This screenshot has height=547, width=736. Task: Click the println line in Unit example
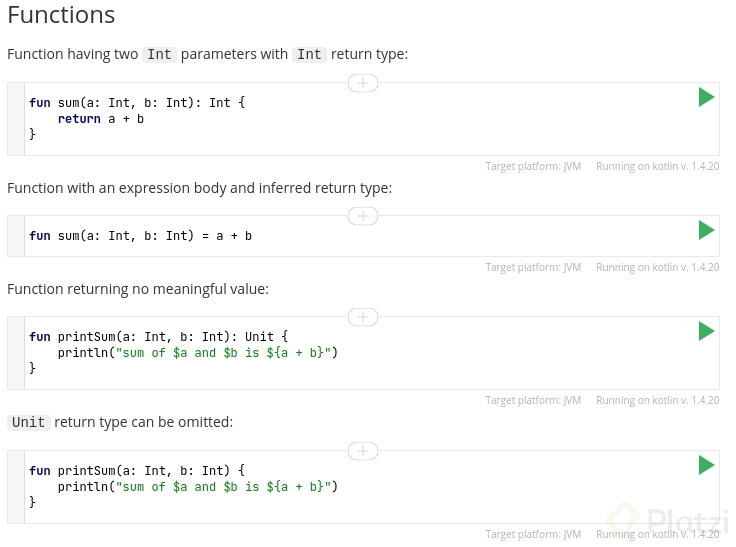point(198,353)
